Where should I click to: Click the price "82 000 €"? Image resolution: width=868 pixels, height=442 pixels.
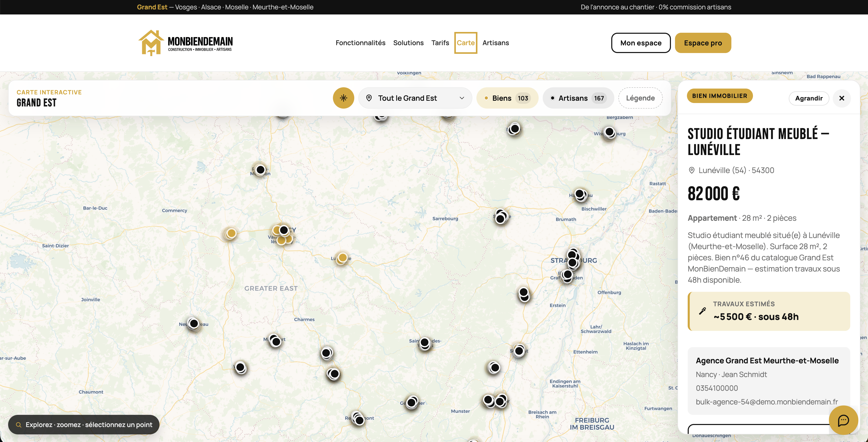tap(713, 194)
